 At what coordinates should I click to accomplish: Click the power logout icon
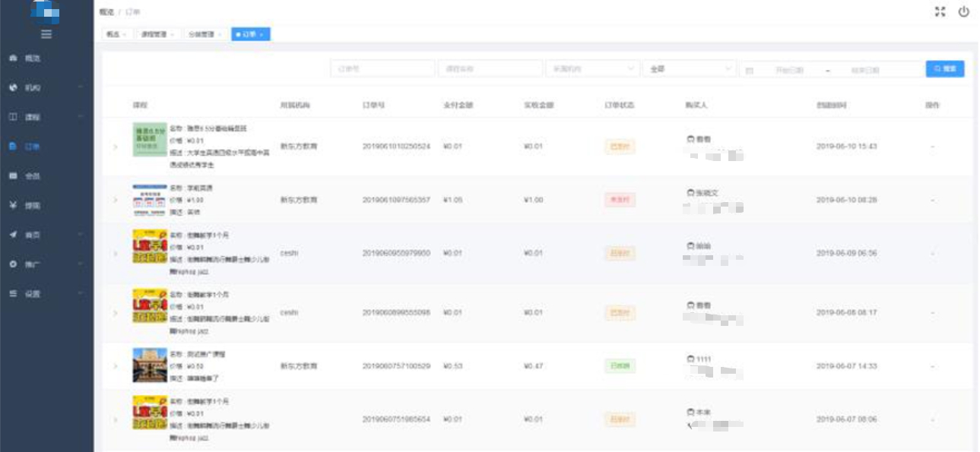tap(963, 11)
